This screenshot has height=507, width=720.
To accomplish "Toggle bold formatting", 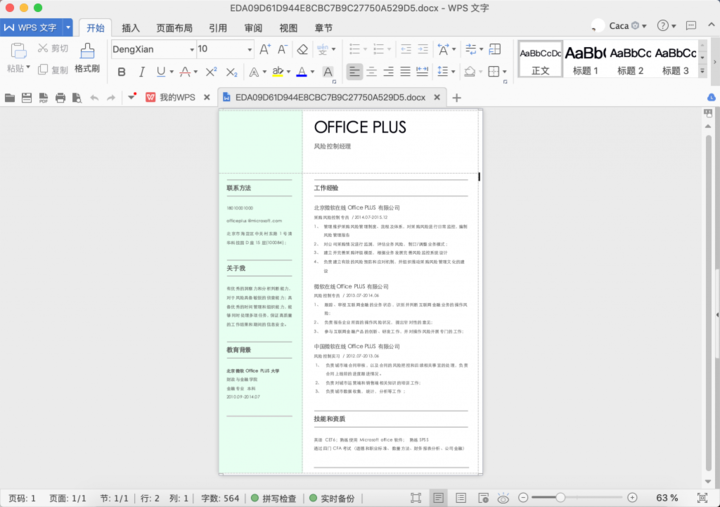I will [122, 72].
